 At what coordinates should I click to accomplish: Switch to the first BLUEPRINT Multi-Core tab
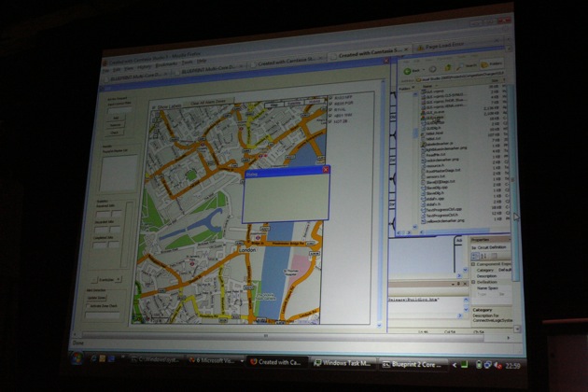point(136,77)
